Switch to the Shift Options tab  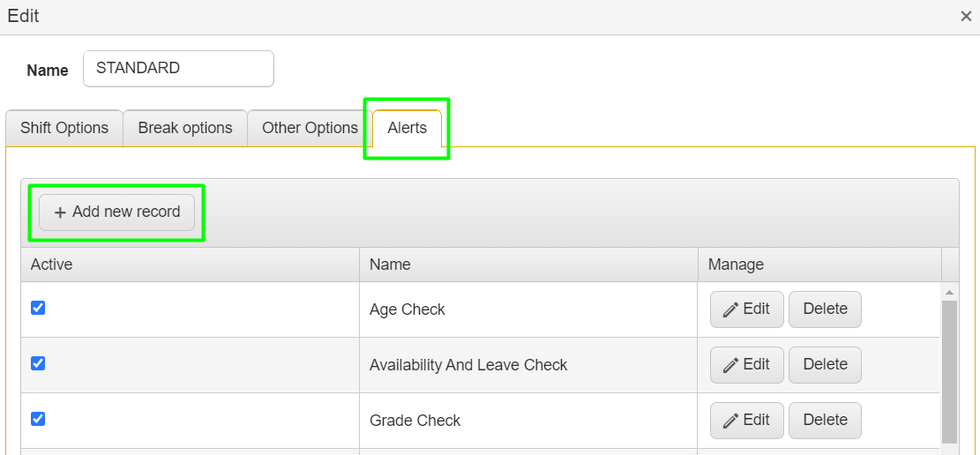pyautogui.click(x=64, y=128)
